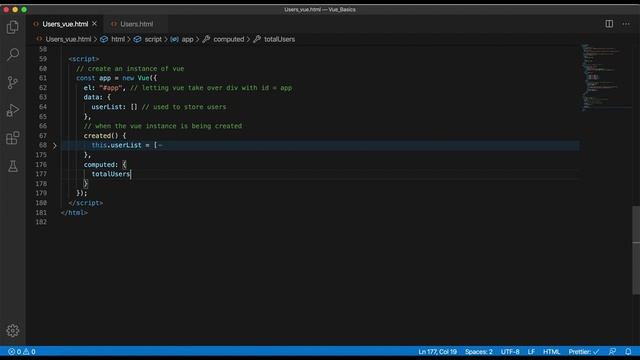Open the editor More Actions menu

[x=626, y=24]
